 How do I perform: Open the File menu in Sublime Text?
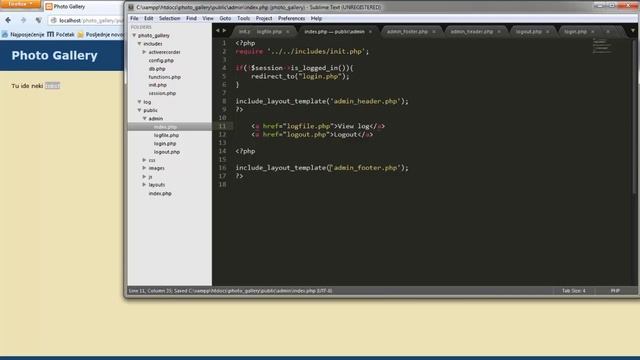(x=134, y=18)
